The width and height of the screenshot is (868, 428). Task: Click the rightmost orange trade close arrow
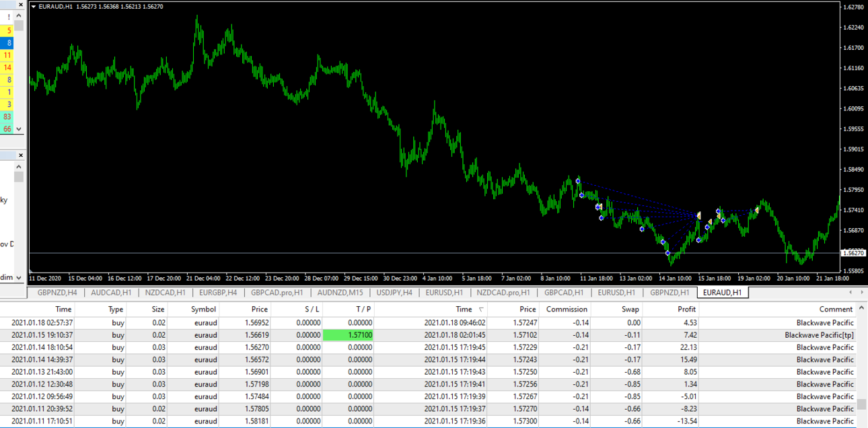757,210
